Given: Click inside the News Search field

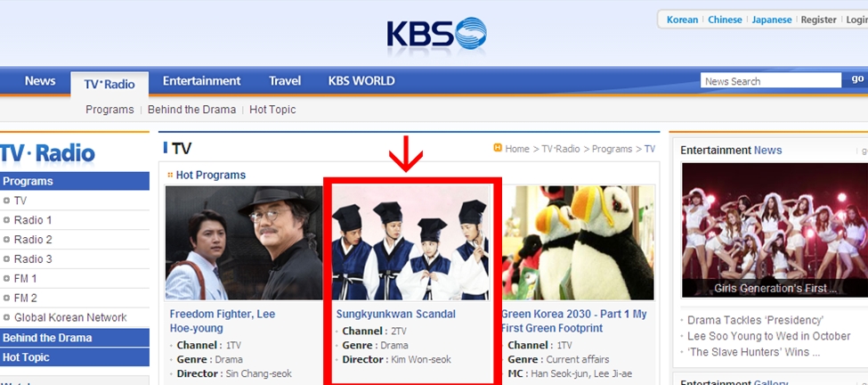Looking at the screenshot, I should (x=771, y=81).
